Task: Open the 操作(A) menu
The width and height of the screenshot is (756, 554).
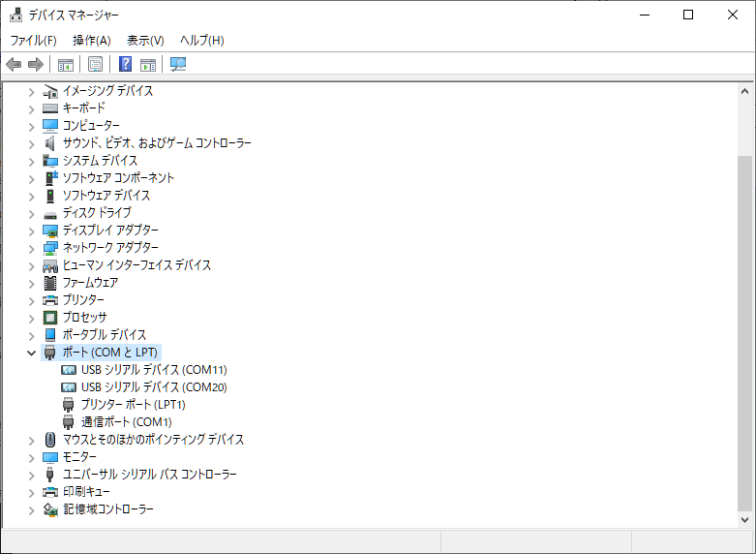Action: click(x=91, y=40)
